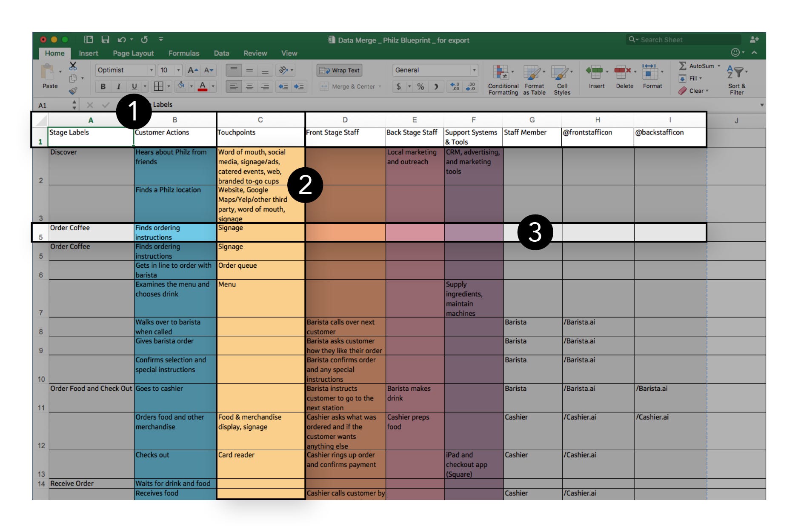Switch to the View tab

point(289,53)
